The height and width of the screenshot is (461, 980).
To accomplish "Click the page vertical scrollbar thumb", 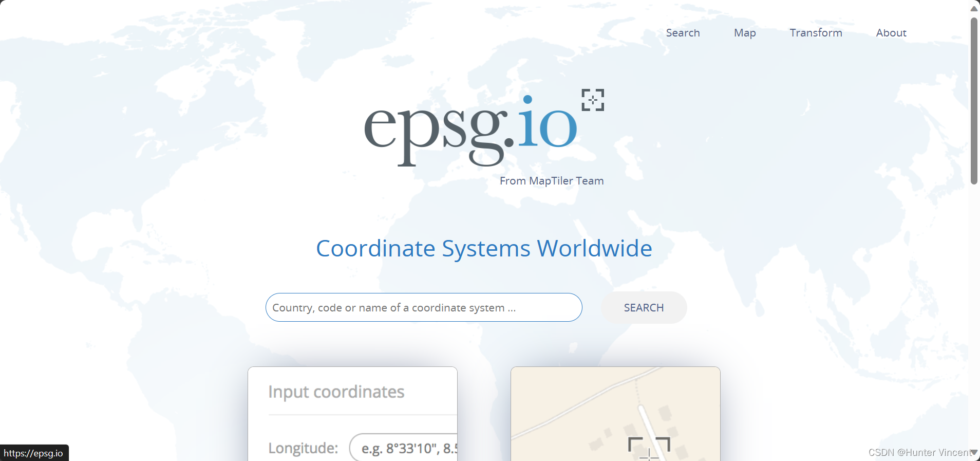I will [974, 101].
